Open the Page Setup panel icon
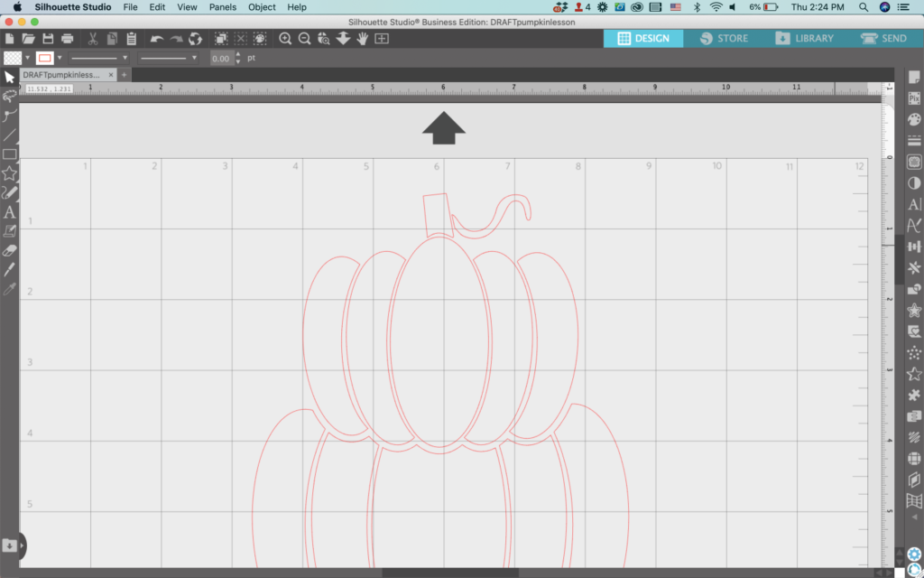This screenshot has width=924, height=578. pos(914,78)
